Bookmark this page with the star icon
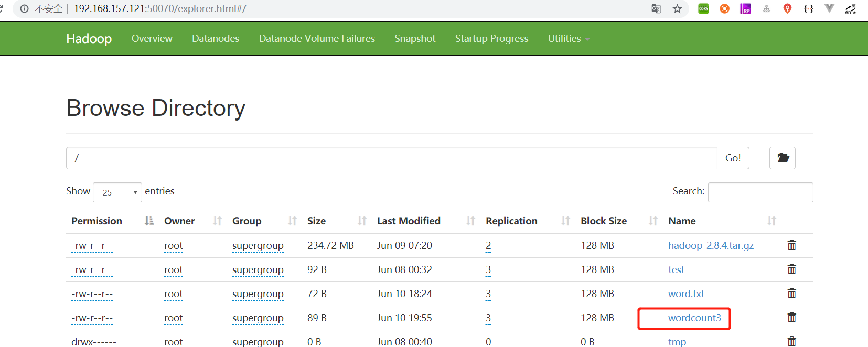This screenshot has height=347, width=868. 678,9
